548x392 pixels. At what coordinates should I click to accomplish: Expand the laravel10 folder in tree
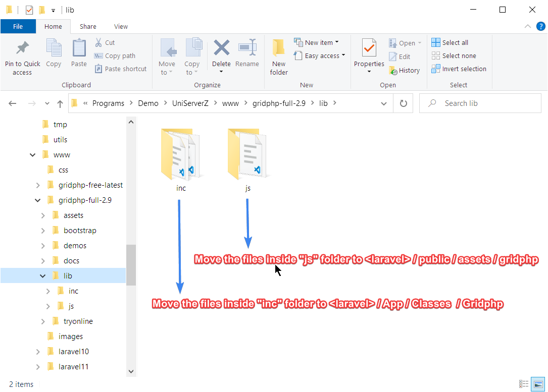(38, 352)
